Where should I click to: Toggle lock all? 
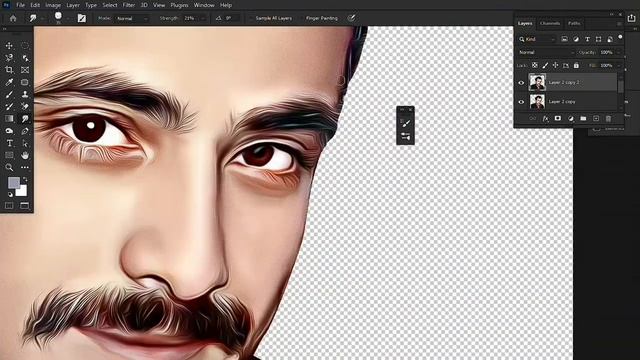click(576, 65)
